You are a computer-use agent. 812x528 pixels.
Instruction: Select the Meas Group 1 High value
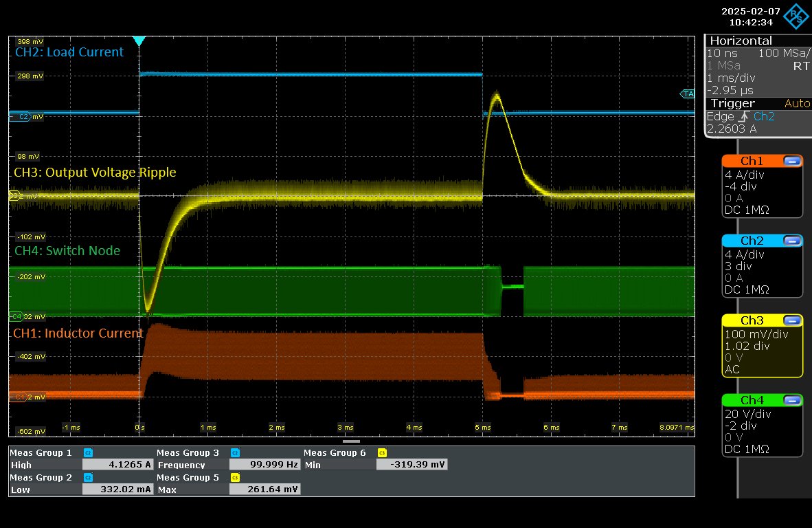coord(117,465)
